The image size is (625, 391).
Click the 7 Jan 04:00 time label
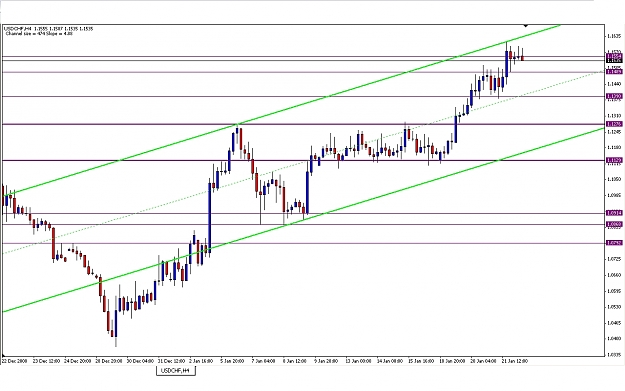click(263, 361)
